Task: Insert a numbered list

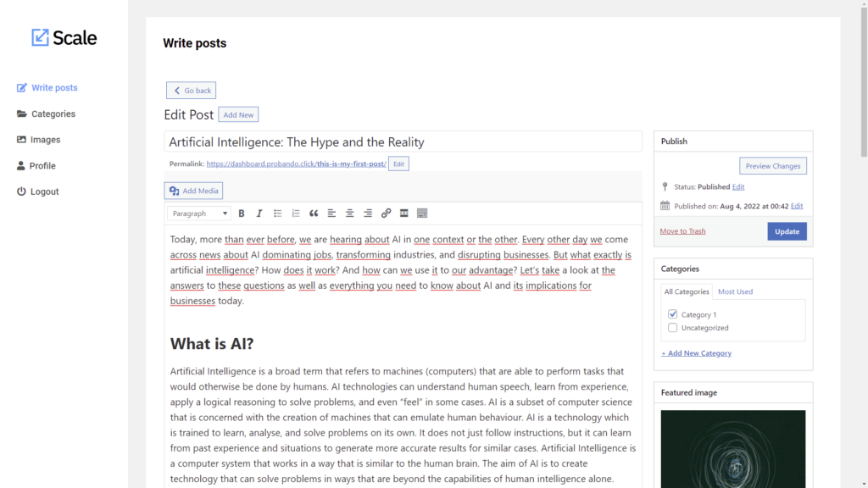Action: [295, 213]
